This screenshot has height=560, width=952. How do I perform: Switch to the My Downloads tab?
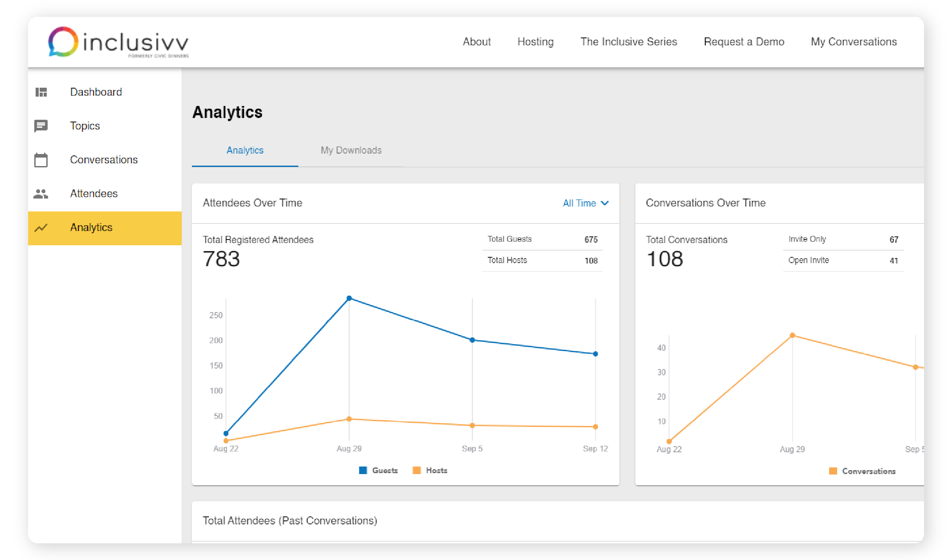point(351,150)
